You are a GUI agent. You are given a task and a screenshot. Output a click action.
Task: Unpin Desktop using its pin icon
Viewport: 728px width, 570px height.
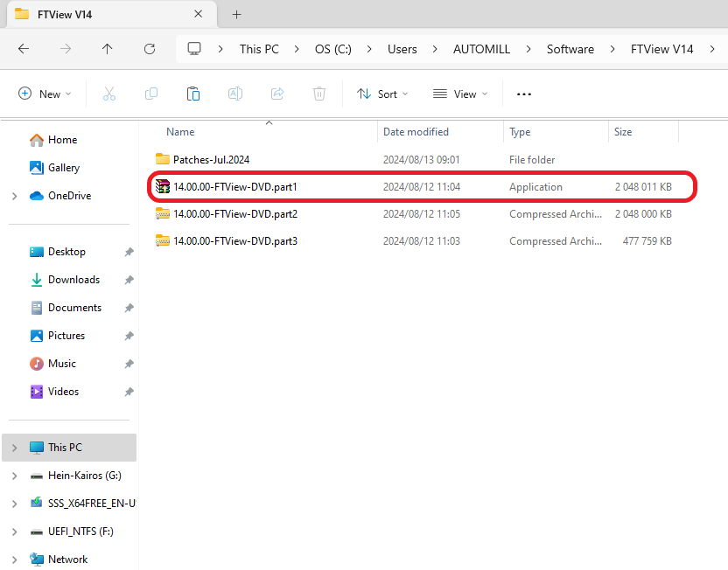129,252
